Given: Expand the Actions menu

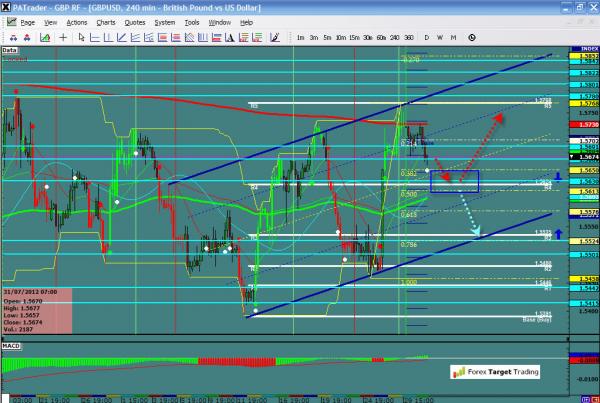Looking at the screenshot, I should click(x=74, y=21).
